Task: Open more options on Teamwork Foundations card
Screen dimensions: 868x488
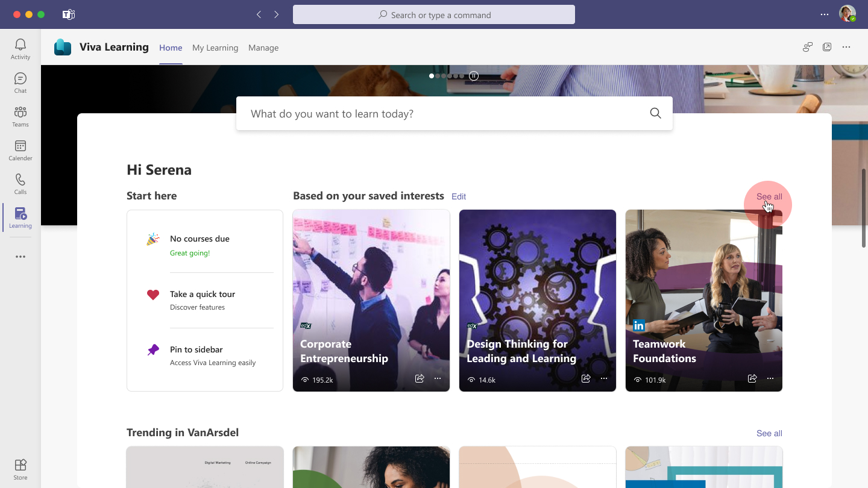Action: click(770, 378)
